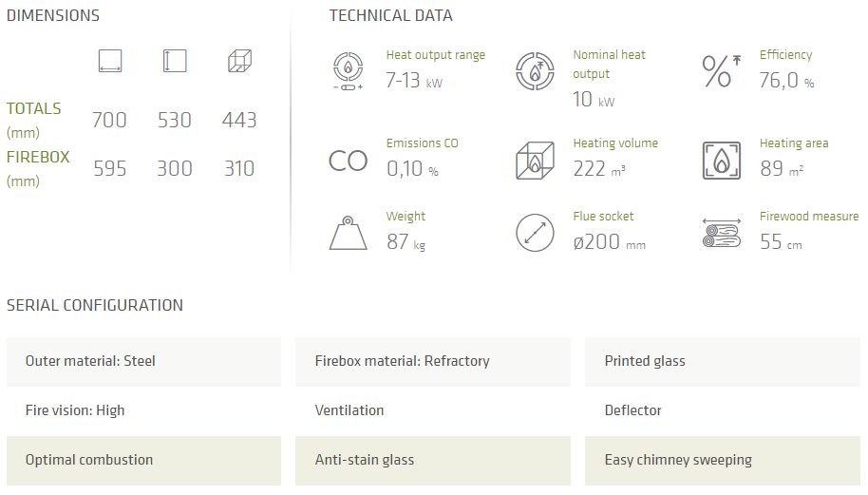
Task: Click the CO emissions icon
Action: (348, 161)
